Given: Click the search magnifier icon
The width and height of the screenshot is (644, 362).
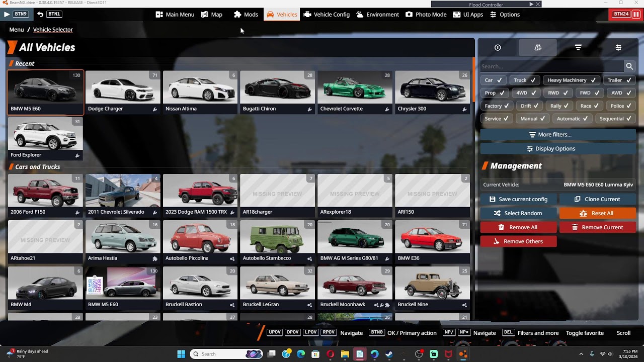Looking at the screenshot, I should click(x=629, y=66).
